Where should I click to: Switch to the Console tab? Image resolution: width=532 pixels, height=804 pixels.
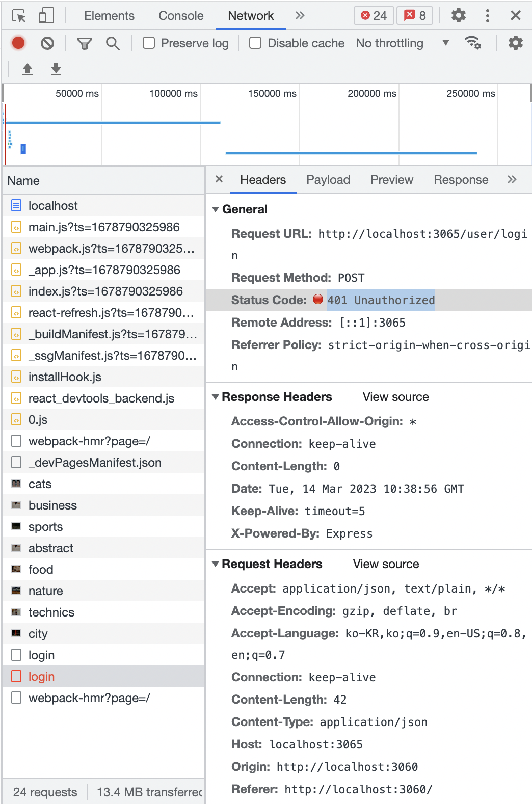[x=181, y=16]
